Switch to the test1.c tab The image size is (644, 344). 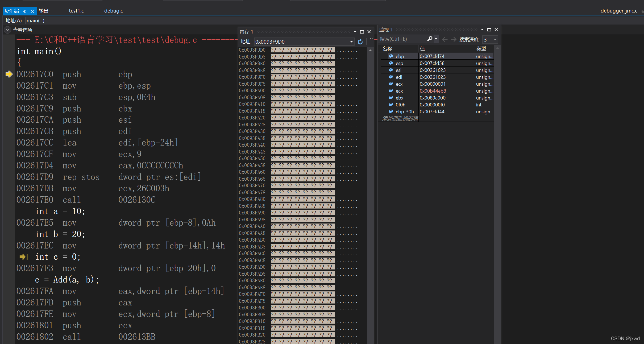pos(76,11)
